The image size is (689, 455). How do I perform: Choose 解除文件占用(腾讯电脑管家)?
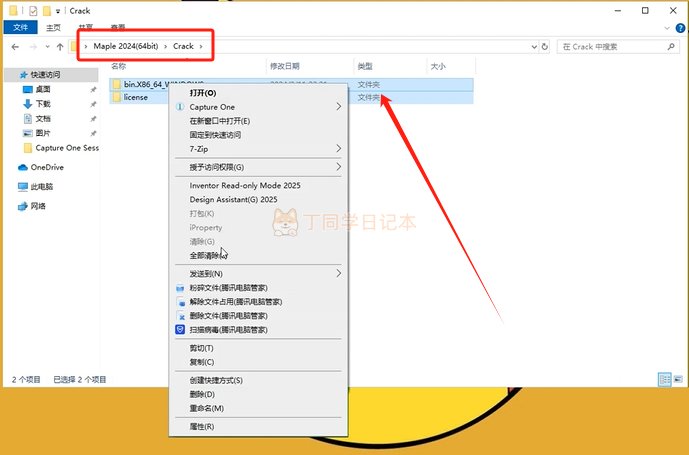pos(258,302)
